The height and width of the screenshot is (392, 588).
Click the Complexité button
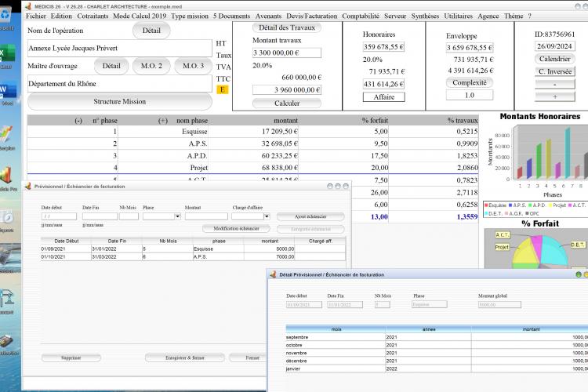point(470,82)
